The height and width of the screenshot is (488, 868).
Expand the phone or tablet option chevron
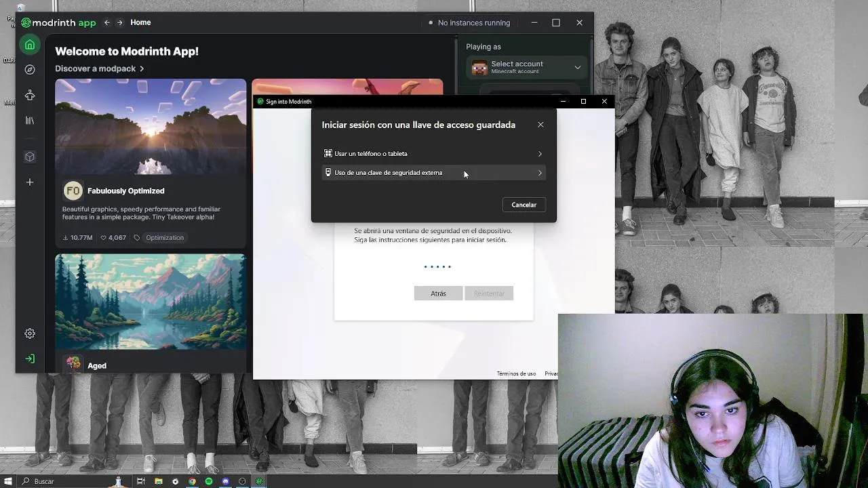tap(540, 154)
